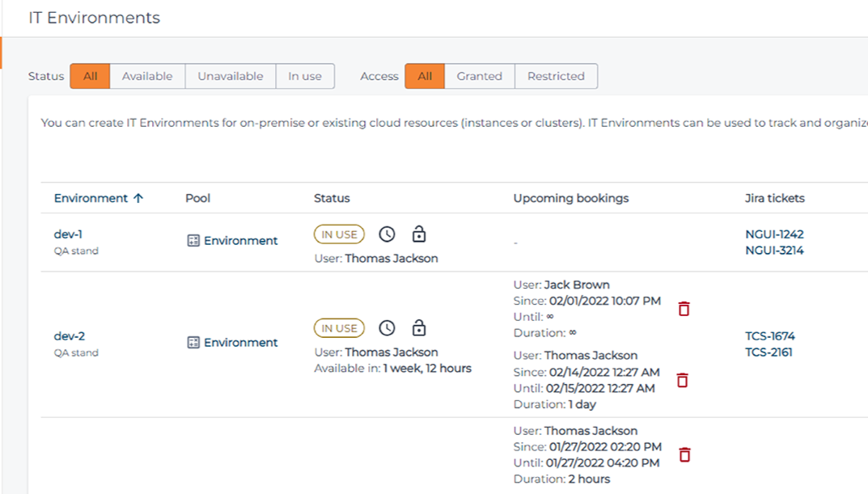The width and height of the screenshot is (868, 494).
Task: Open the clock icon on the dev-2 row
Action: (x=387, y=327)
